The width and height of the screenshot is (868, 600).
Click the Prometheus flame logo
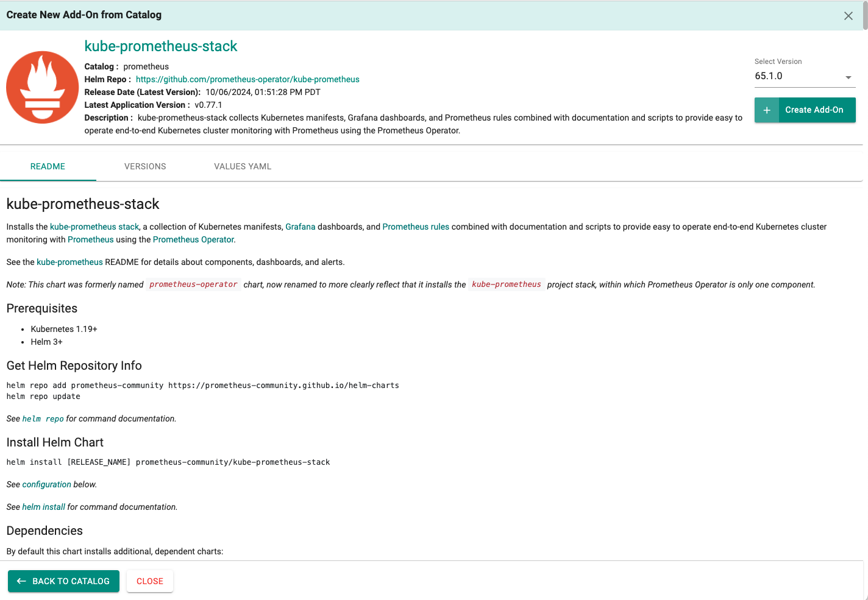43,87
